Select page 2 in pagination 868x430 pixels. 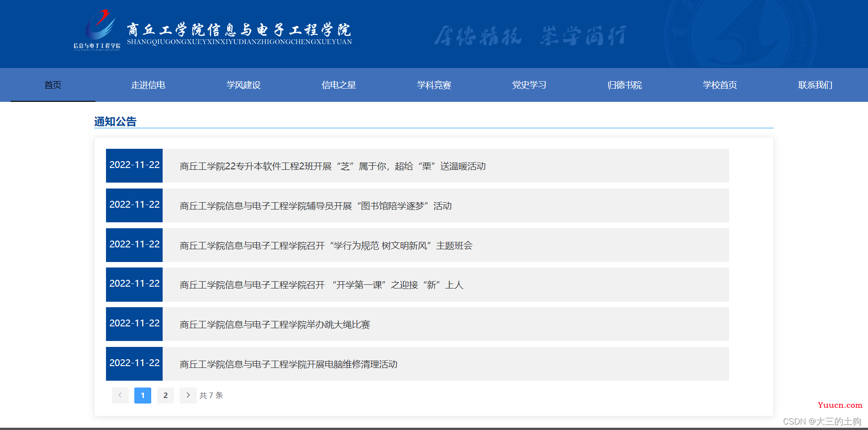click(x=165, y=395)
